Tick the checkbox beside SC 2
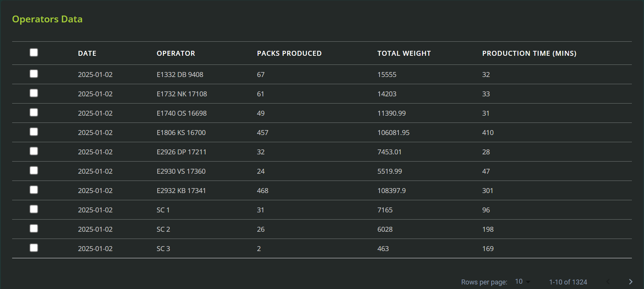 pyautogui.click(x=34, y=229)
